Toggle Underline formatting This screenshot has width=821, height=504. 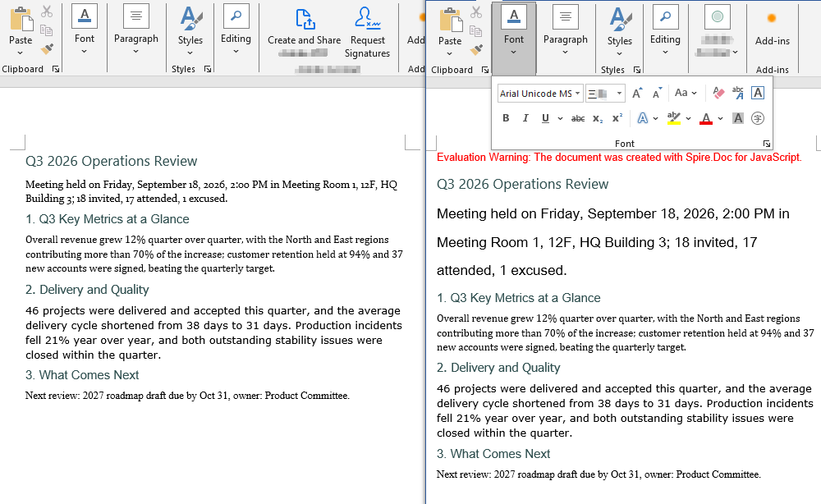click(545, 118)
